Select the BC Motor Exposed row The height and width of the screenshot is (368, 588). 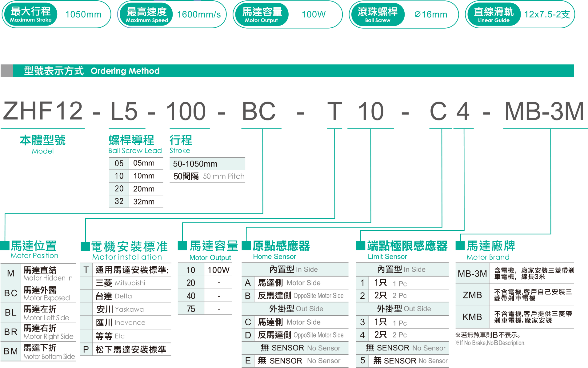(38, 293)
